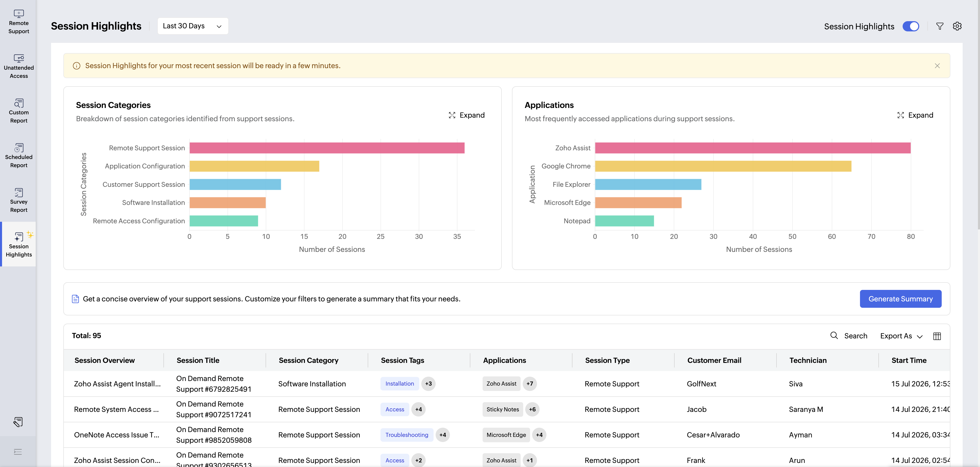980x467 pixels.
Task: Open settings gear icon in header
Action: click(957, 26)
